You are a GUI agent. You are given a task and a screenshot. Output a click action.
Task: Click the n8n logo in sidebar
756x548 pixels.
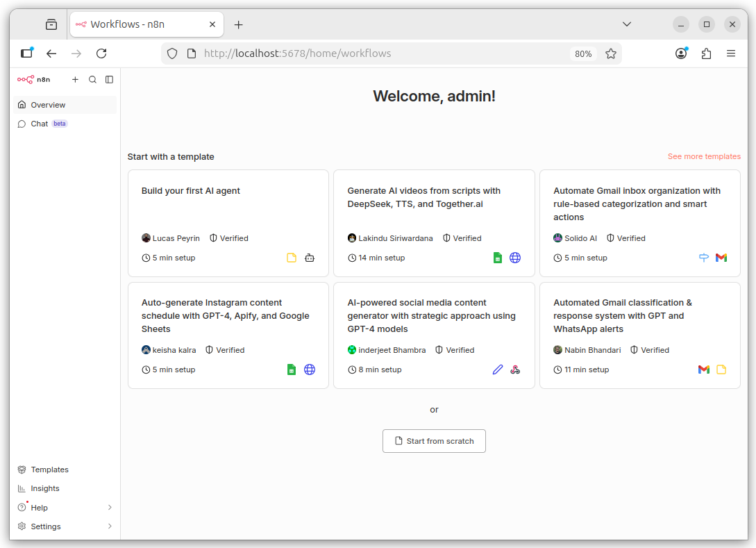coord(26,80)
